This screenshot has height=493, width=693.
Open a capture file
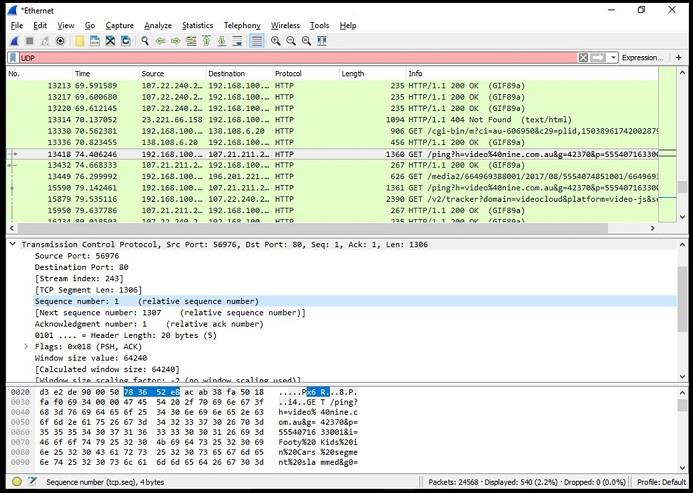80,41
